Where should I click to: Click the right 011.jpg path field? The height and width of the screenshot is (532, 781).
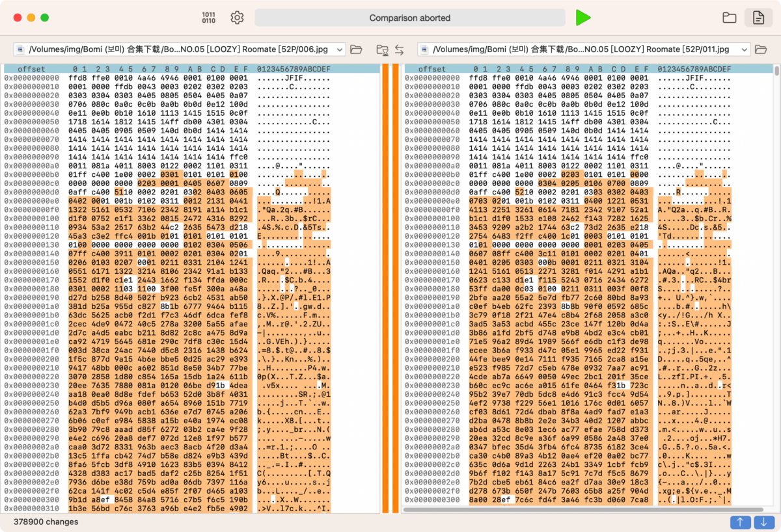[x=584, y=49]
